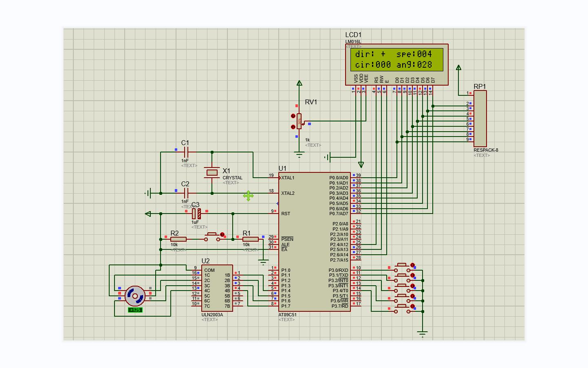Toggle the latch dot on the bottom push button
The image size is (588, 368).
click(412, 306)
